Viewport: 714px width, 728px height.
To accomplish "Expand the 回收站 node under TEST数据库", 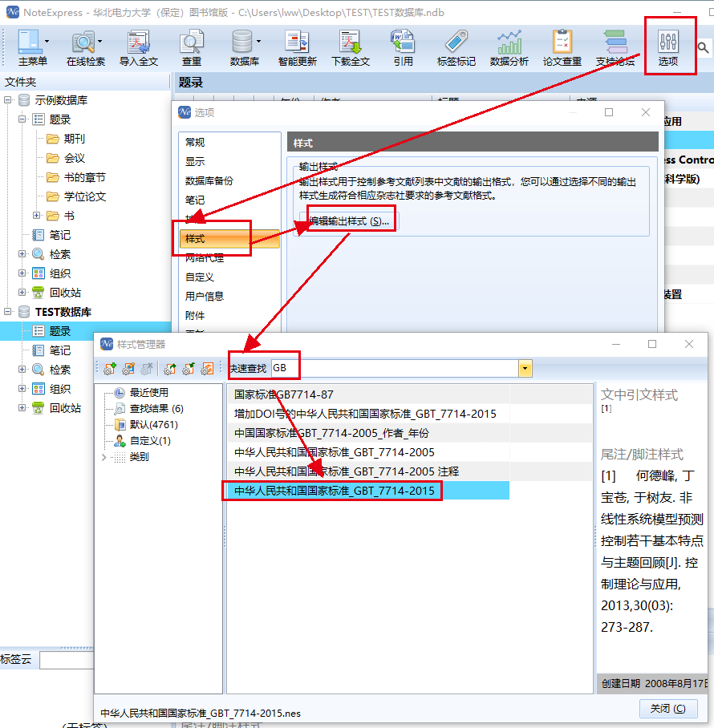I will click(x=22, y=407).
